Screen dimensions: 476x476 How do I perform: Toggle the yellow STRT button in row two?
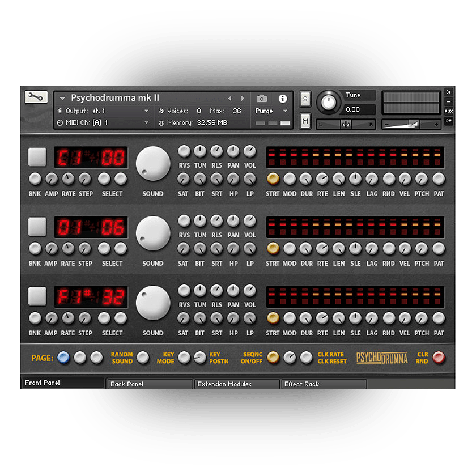pos(273,249)
